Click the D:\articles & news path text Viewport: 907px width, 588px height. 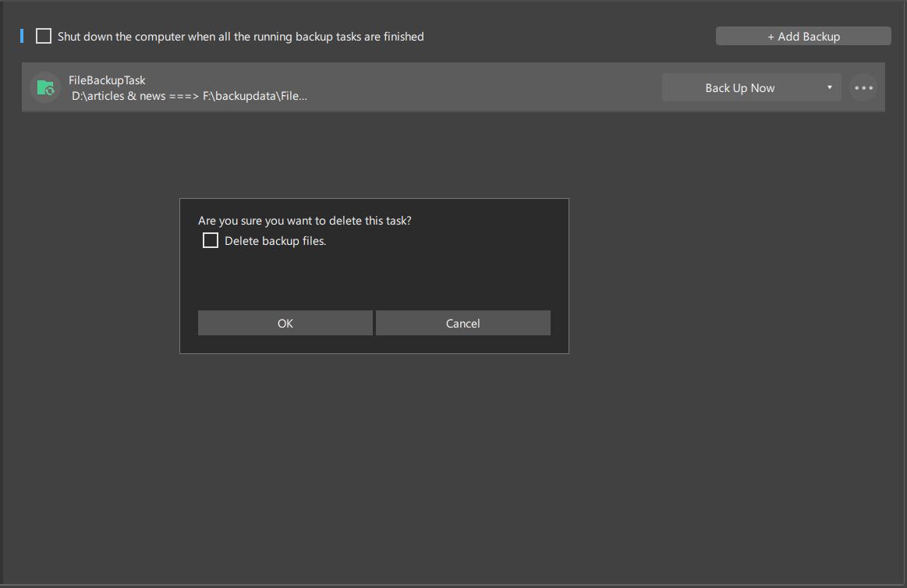coord(190,96)
